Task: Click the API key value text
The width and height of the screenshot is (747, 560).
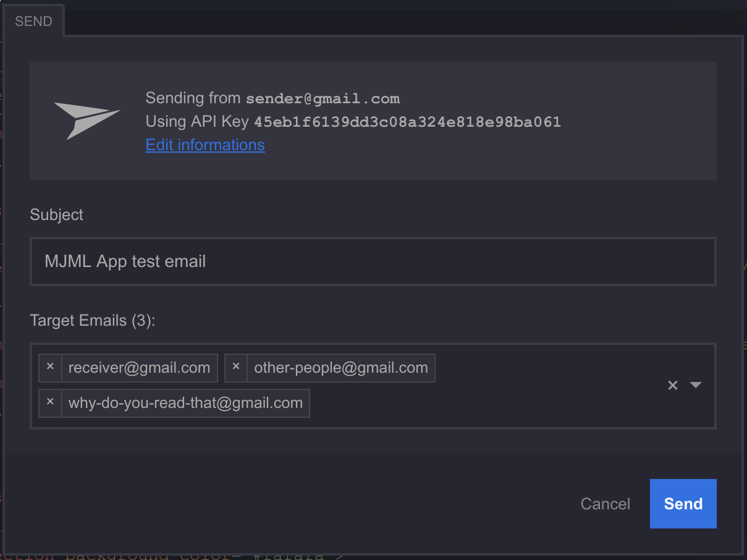Action: [408, 122]
